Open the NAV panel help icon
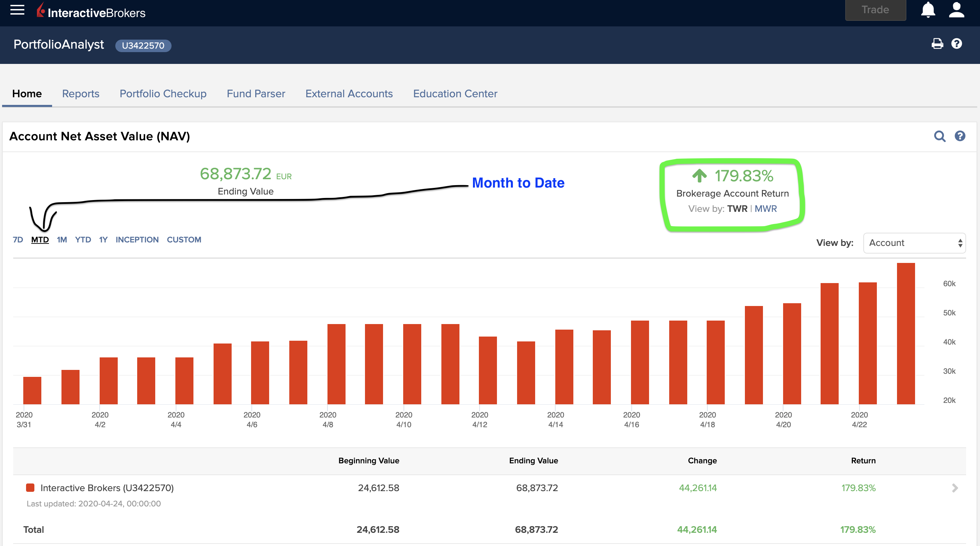This screenshot has width=980, height=546. (960, 136)
